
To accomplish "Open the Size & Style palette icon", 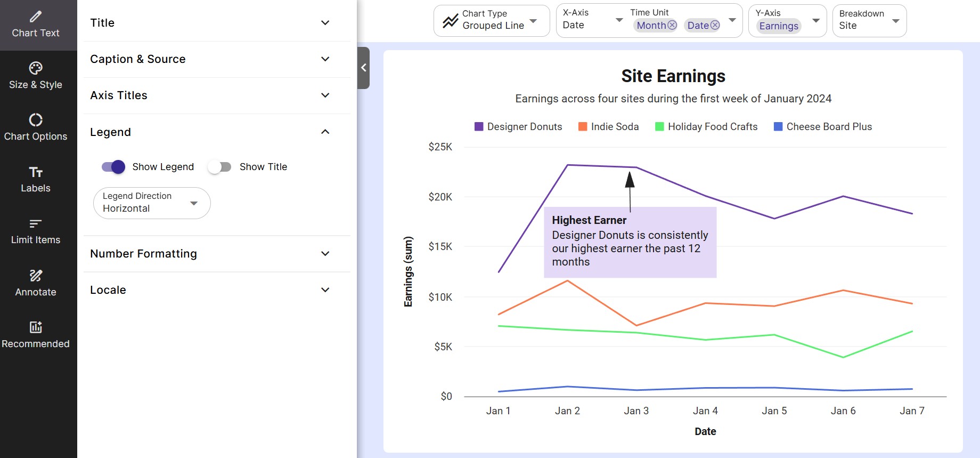I will click(36, 68).
